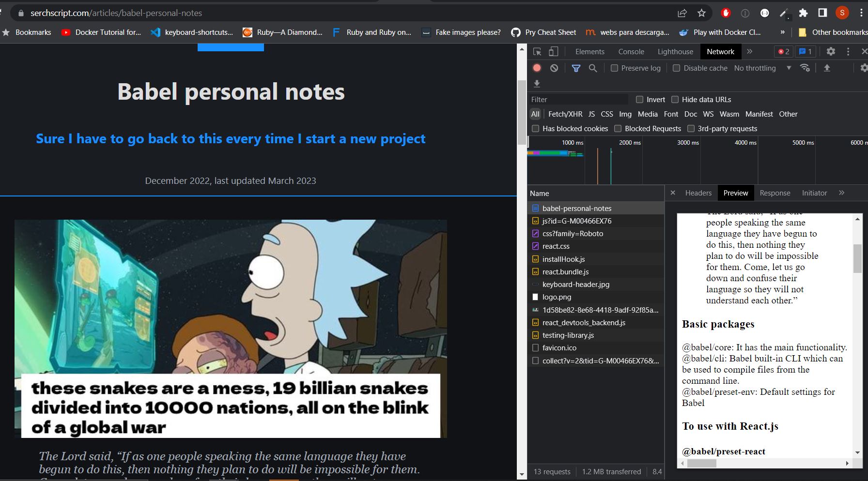Open the network search magnifier

tap(593, 68)
